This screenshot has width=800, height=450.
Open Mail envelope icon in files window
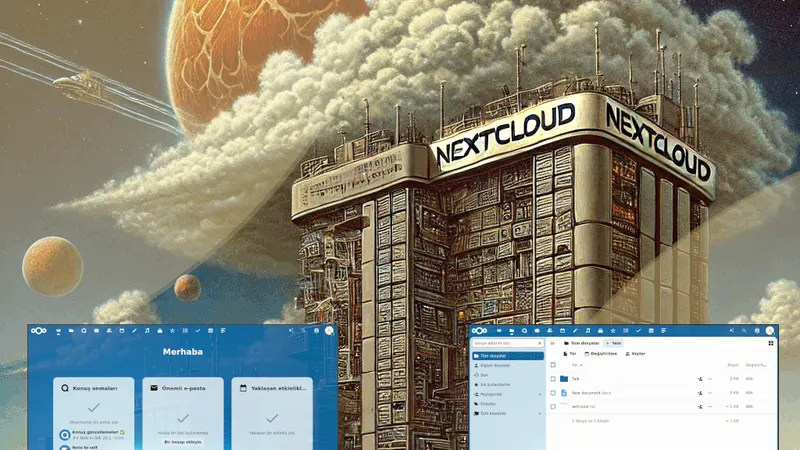click(x=537, y=331)
